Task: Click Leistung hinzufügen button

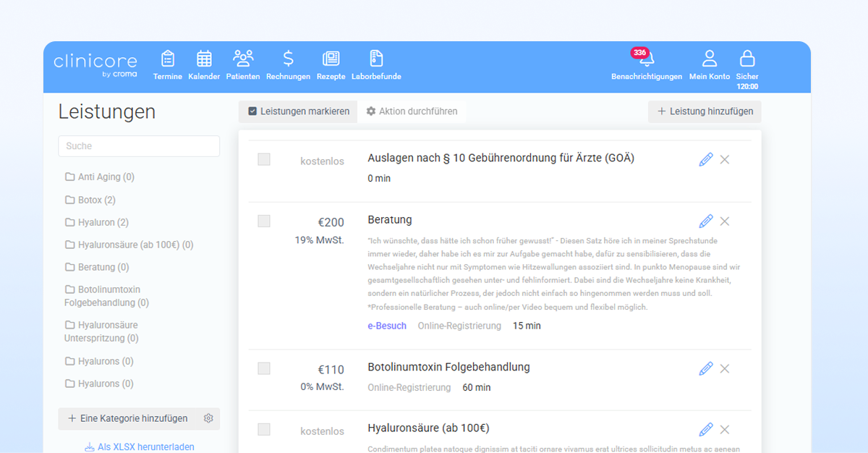Action: tap(705, 111)
